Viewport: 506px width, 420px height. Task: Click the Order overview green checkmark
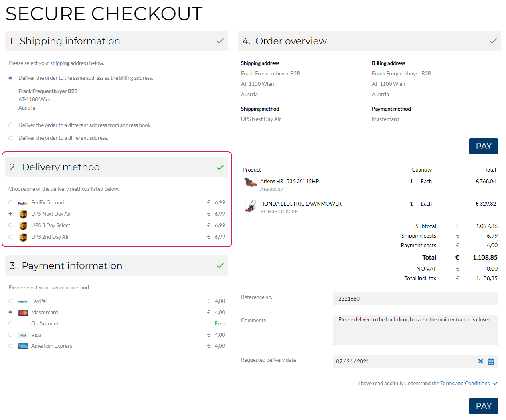tap(493, 41)
